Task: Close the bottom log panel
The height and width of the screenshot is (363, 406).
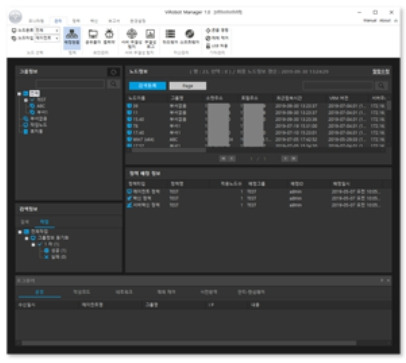Action: click(x=388, y=281)
